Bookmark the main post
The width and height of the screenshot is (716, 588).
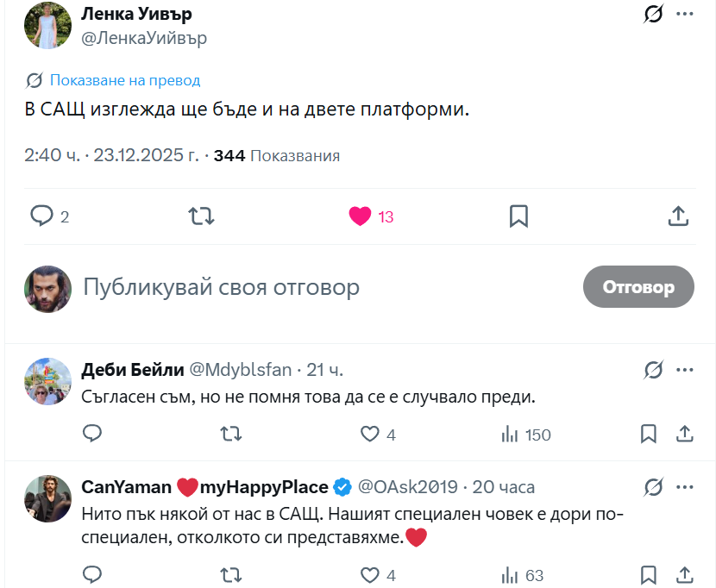(x=518, y=216)
